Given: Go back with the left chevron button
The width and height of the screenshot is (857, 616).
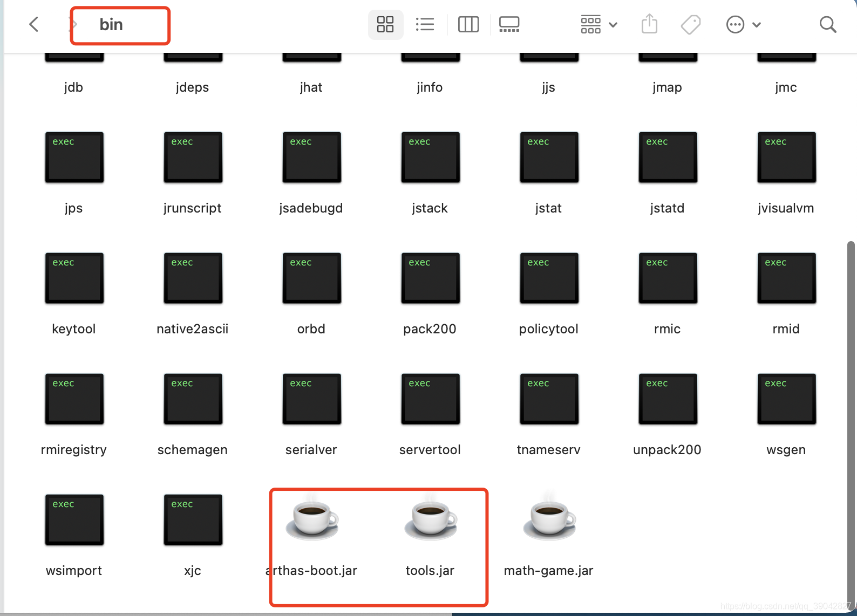Looking at the screenshot, I should tap(33, 24).
